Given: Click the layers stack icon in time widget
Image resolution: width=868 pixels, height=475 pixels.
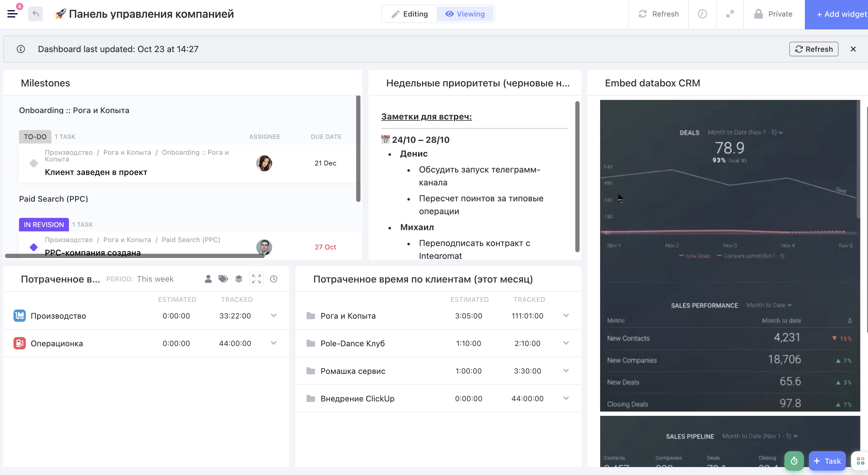Looking at the screenshot, I should [x=239, y=279].
